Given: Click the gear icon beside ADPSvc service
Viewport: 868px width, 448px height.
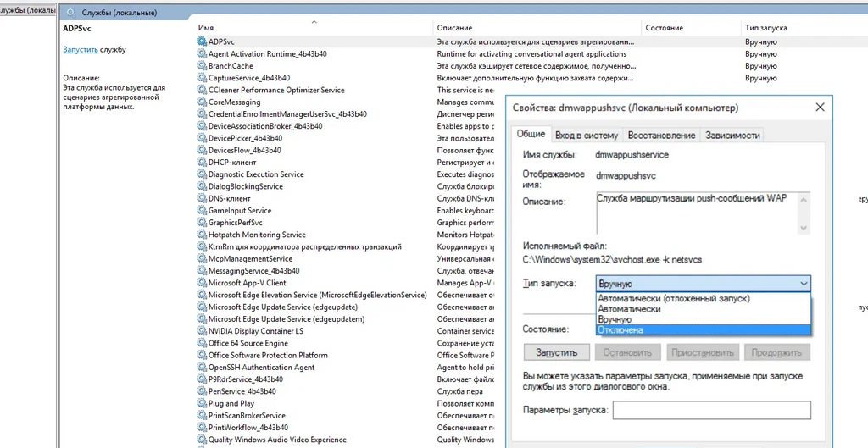Looking at the screenshot, I should pos(202,41).
